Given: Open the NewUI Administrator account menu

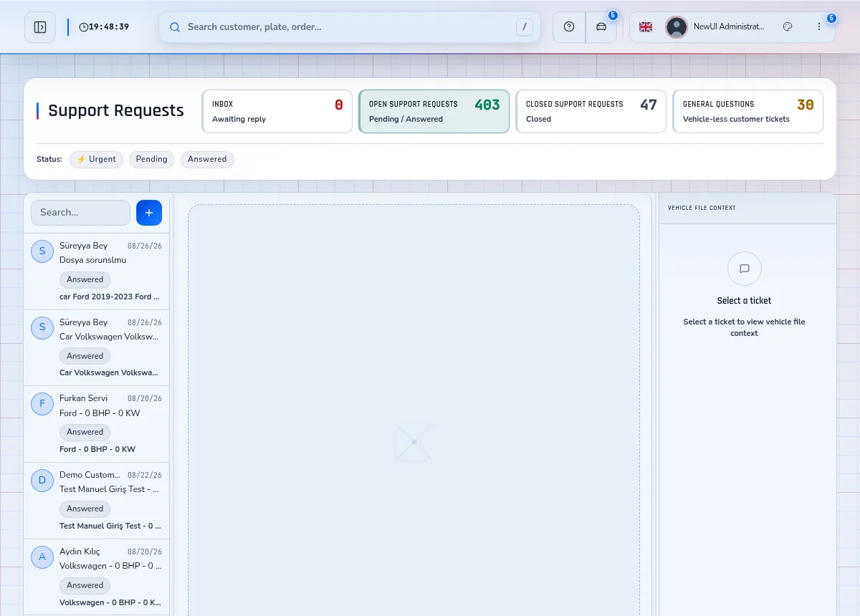Looking at the screenshot, I should 729,27.
